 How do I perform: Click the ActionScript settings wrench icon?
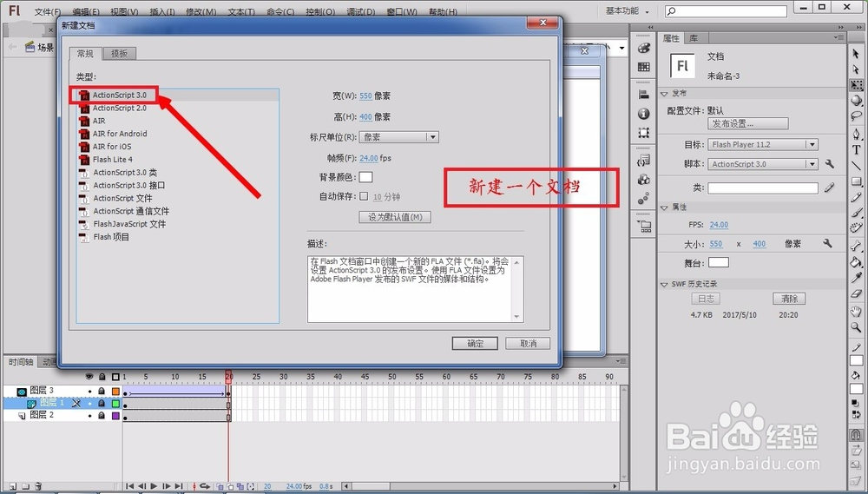(x=829, y=164)
